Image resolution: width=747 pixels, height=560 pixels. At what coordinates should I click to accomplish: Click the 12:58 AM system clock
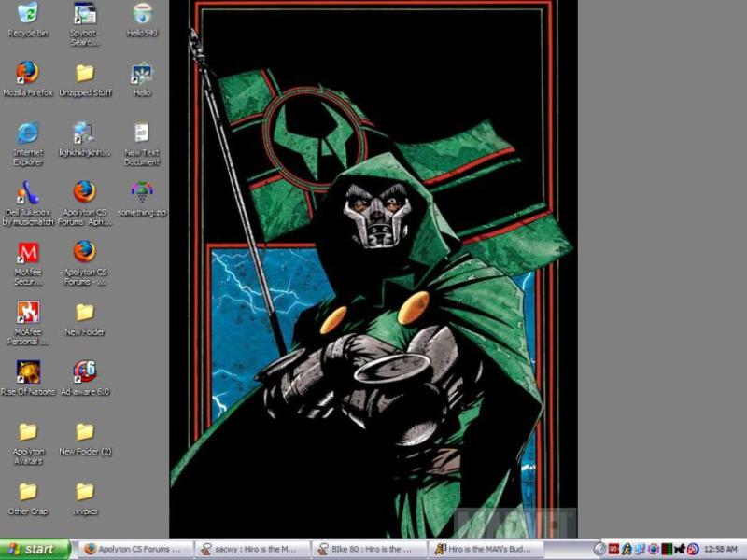pos(722,550)
